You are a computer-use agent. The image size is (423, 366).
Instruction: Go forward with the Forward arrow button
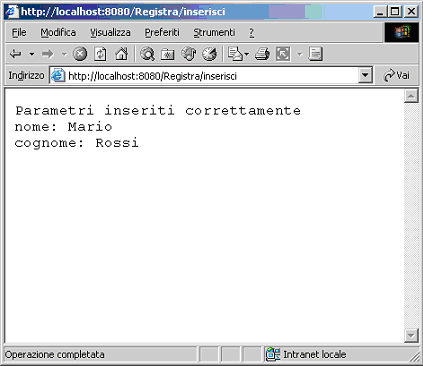pyautogui.click(x=47, y=54)
